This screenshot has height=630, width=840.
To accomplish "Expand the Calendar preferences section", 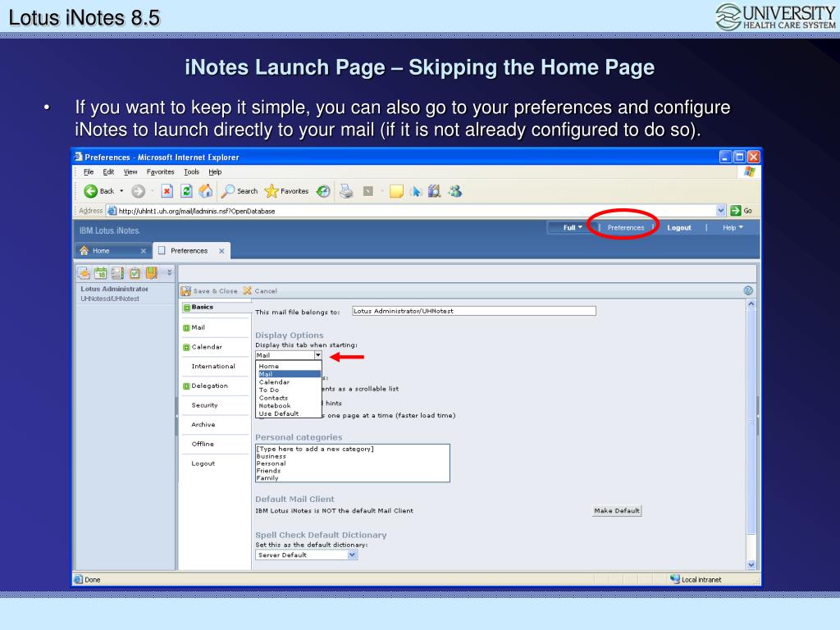I will pos(186,347).
